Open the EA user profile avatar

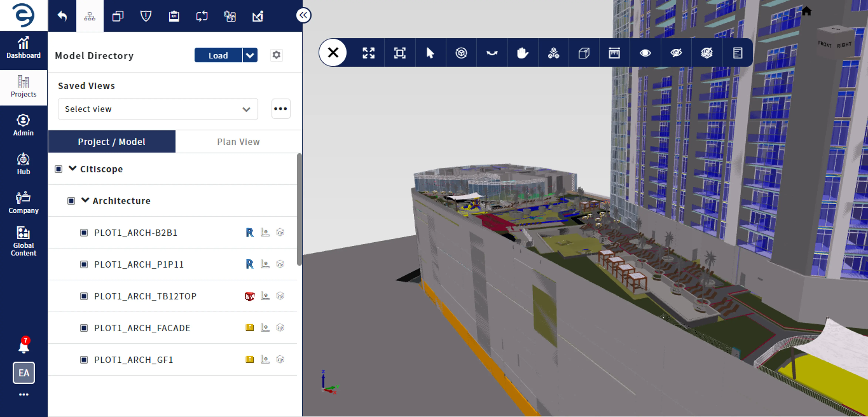[24, 373]
